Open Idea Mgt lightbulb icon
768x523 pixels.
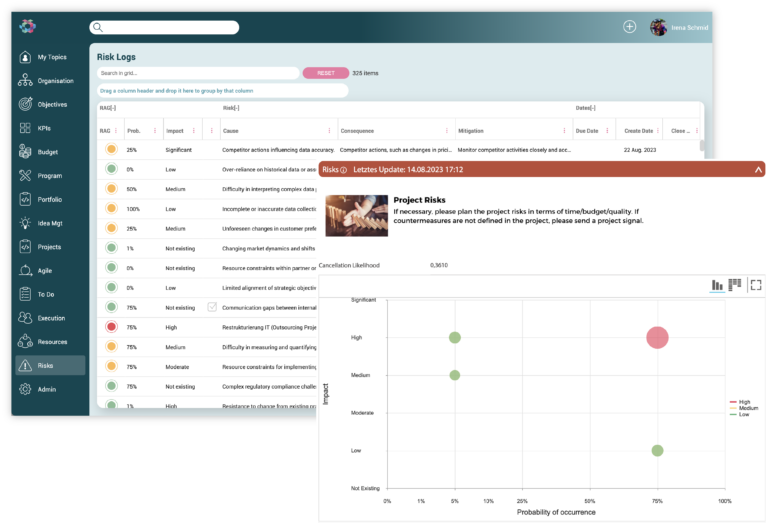coord(25,223)
